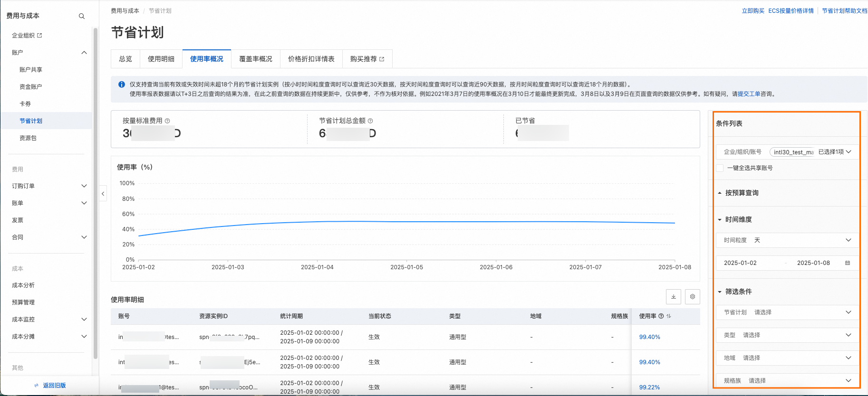Switch to 总览 tab
Viewport: 868px width, 396px height.
click(125, 59)
